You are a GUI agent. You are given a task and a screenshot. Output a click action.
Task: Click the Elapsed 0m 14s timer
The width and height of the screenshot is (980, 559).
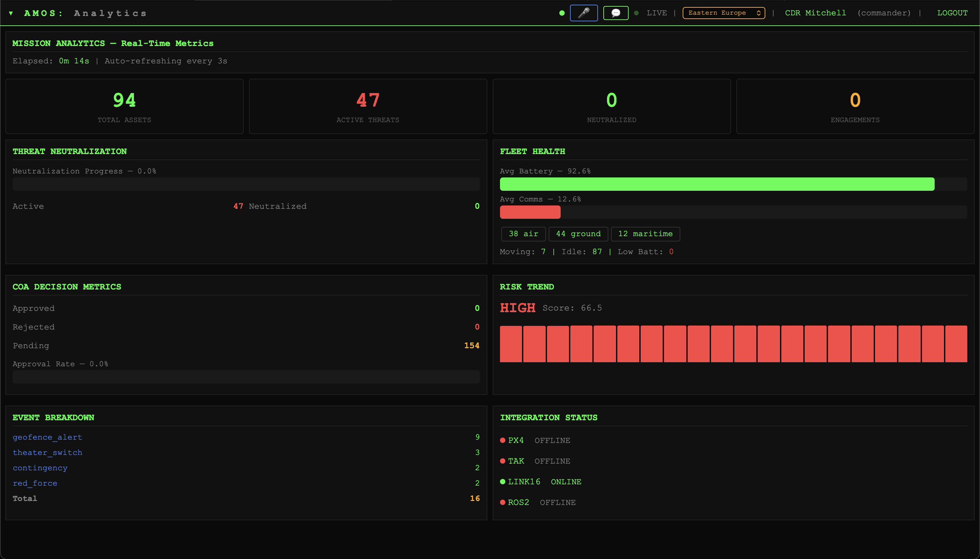pyautogui.click(x=74, y=61)
